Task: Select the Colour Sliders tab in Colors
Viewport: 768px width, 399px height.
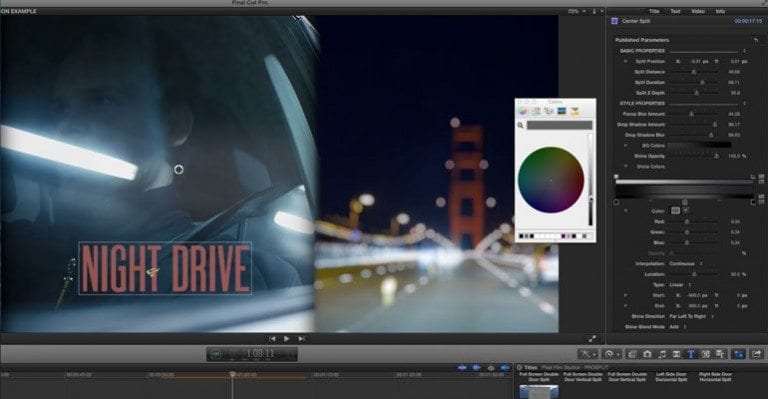Action: point(536,111)
